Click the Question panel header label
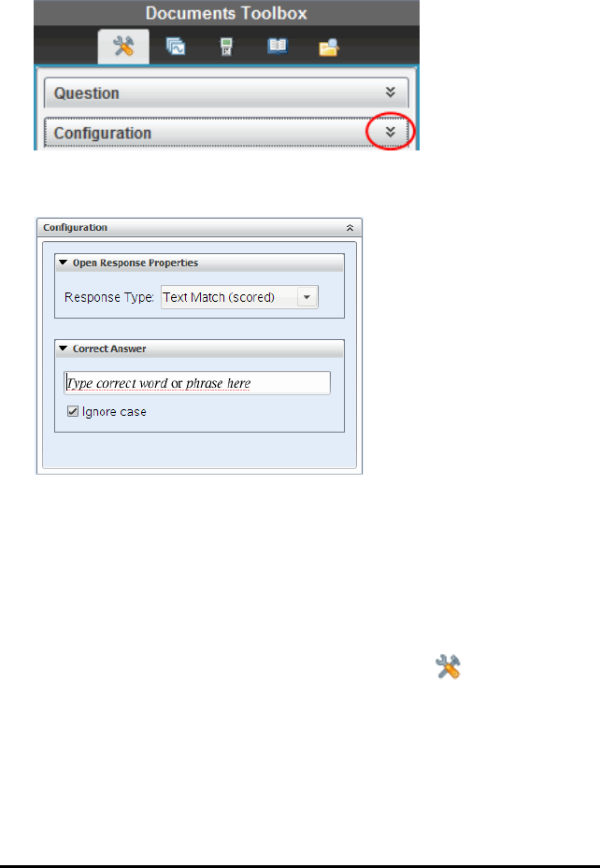Screen dimensions: 600x868 coord(86,93)
